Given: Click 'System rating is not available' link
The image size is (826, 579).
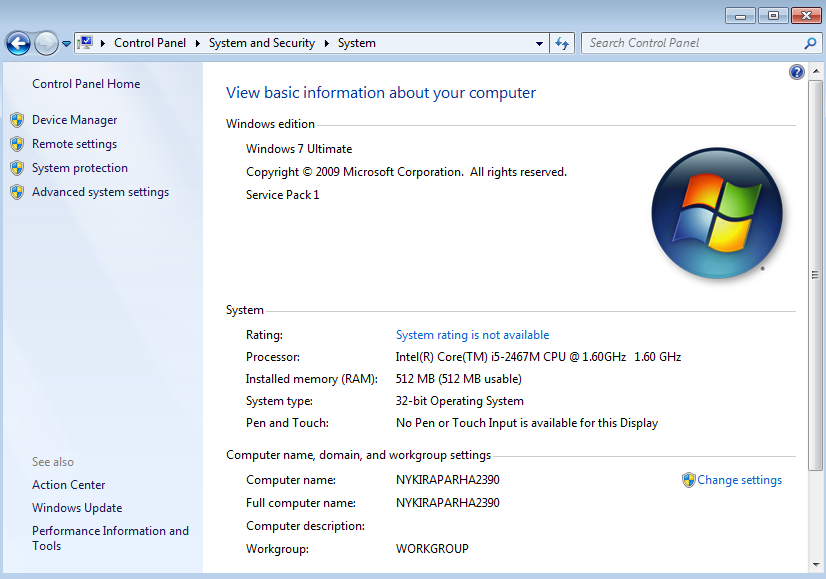Looking at the screenshot, I should (472, 335).
